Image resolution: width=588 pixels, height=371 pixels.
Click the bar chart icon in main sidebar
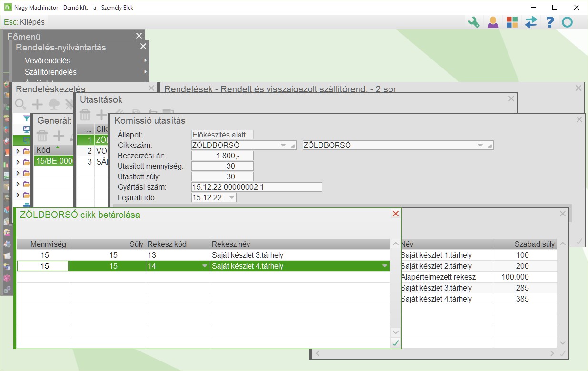[7, 164]
